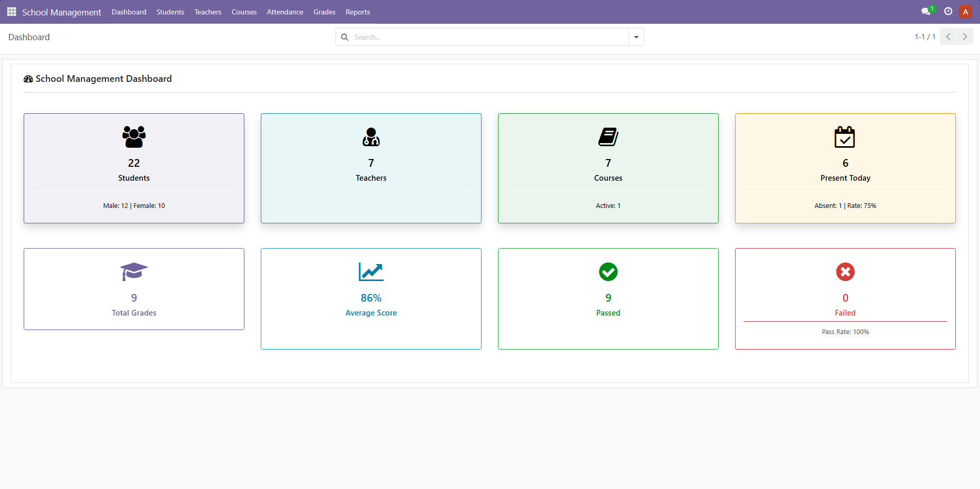Focus the Search input field
The width and height of the screenshot is (980, 489).
point(489,37)
